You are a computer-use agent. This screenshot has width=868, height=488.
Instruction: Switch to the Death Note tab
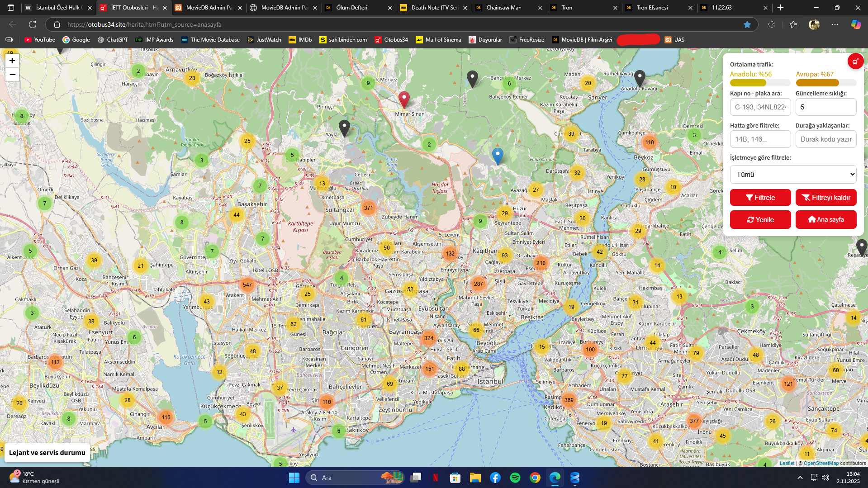(x=433, y=8)
